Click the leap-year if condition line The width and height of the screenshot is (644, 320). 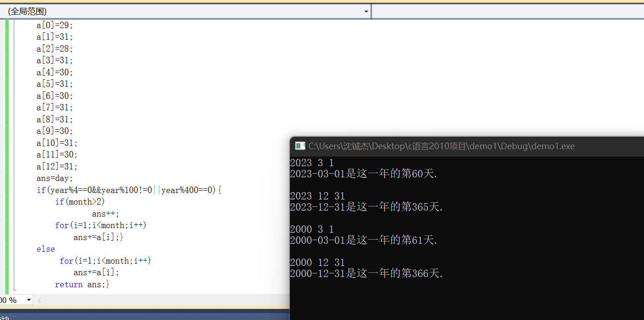[x=129, y=190]
